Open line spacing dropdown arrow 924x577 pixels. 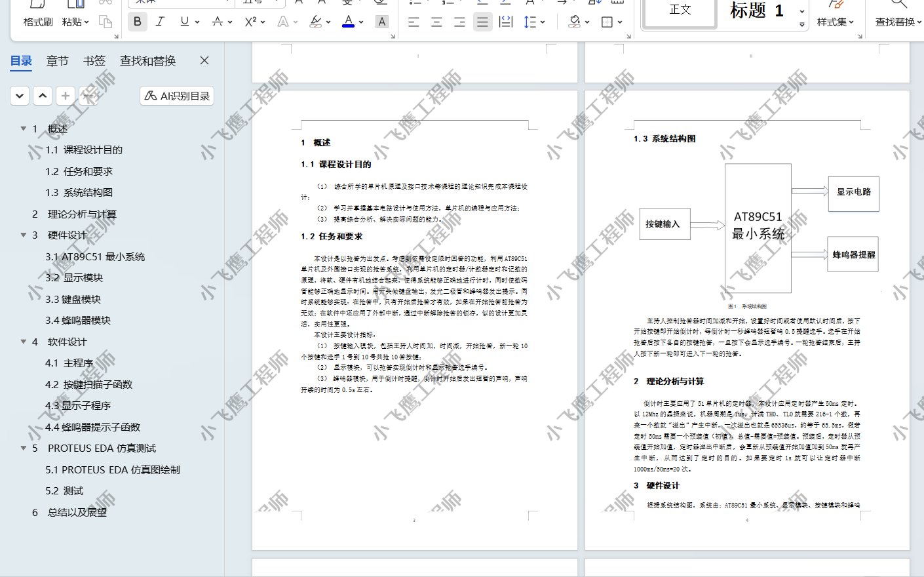543,22
